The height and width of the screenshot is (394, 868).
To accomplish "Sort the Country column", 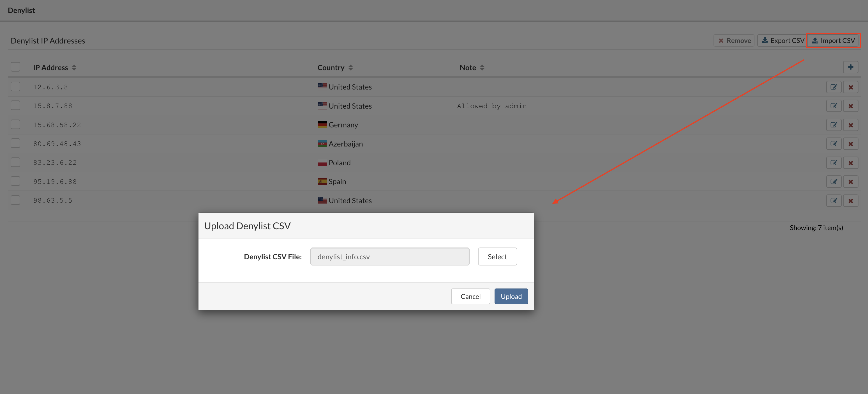I will 350,67.
